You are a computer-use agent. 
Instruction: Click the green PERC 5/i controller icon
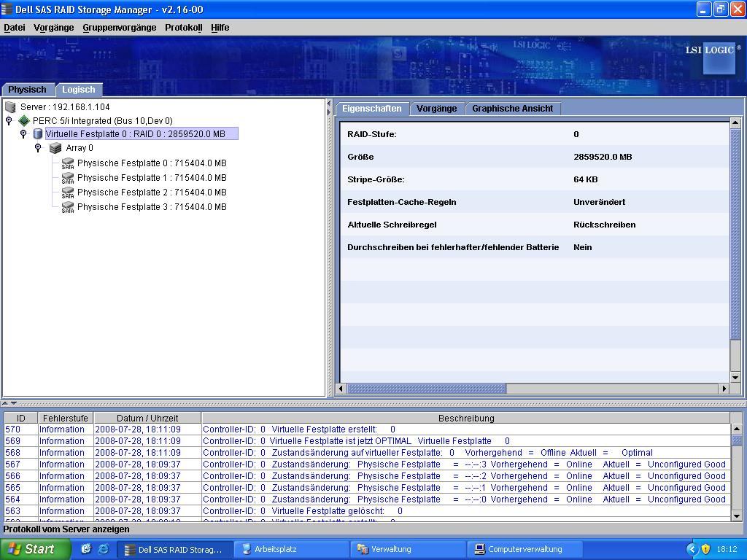(24, 121)
